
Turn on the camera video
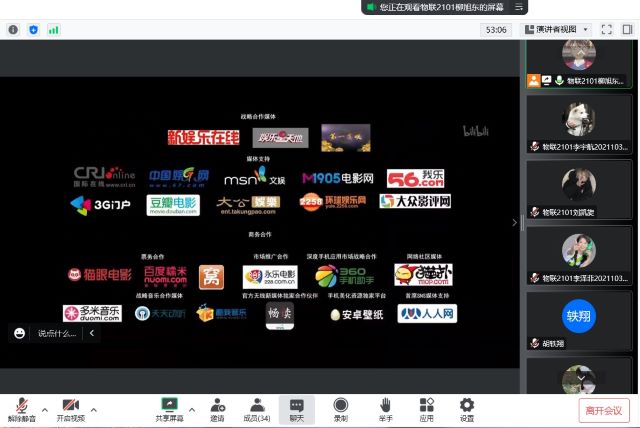[70, 405]
